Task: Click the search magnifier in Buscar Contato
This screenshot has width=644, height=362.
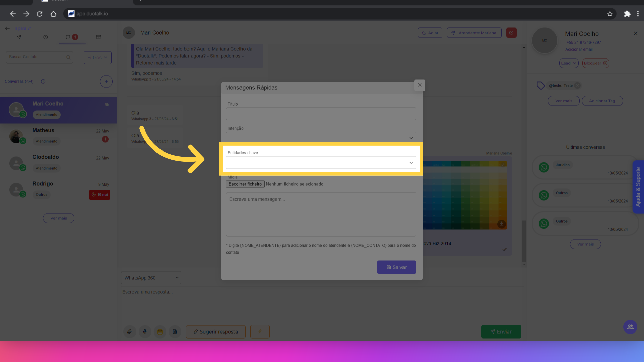Action: (x=69, y=57)
